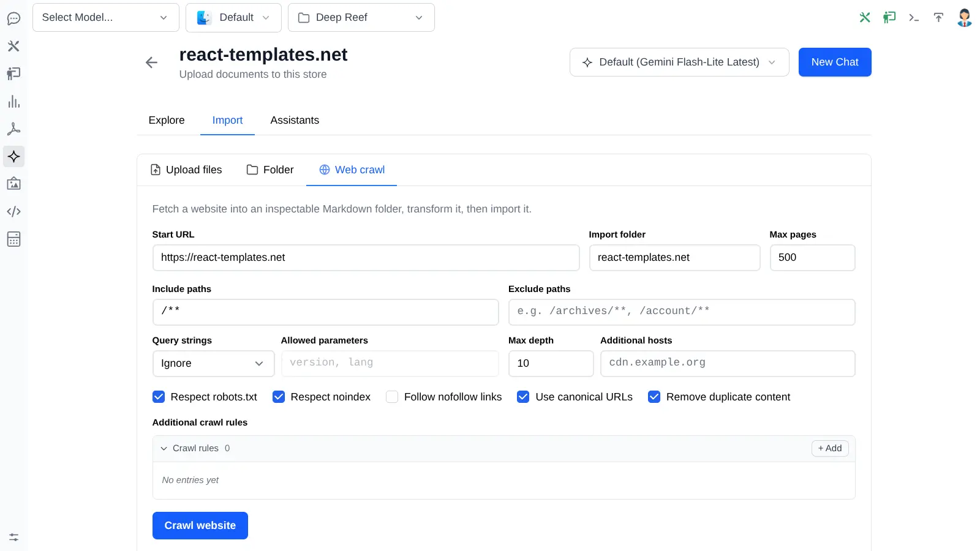Click + Add to add a crawl rule
Image resolution: width=980 pixels, height=551 pixels.
pos(830,449)
